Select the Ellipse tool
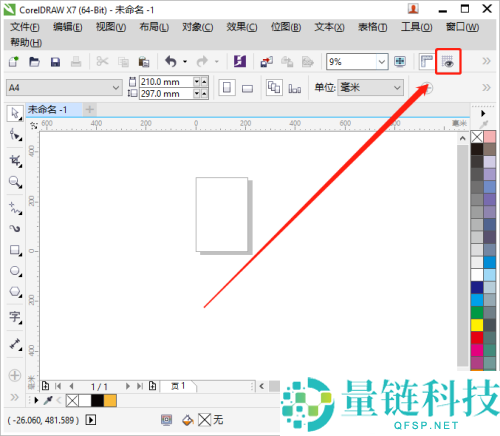500x436 pixels. [x=15, y=271]
